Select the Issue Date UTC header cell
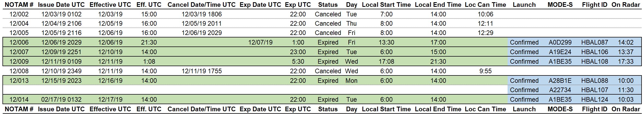The height and width of the screenshot is (114, 644). pos(61,5)
